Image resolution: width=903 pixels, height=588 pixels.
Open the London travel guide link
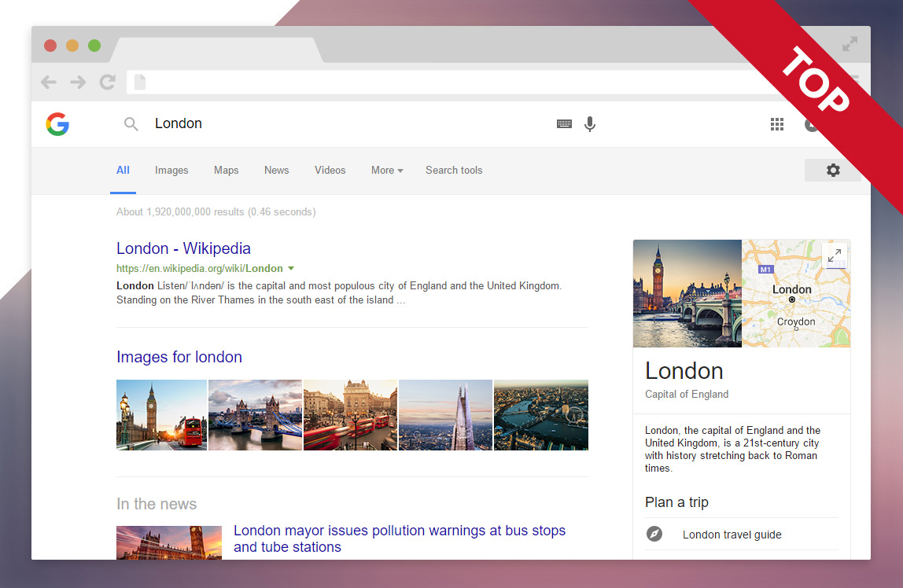click(732, 535)
